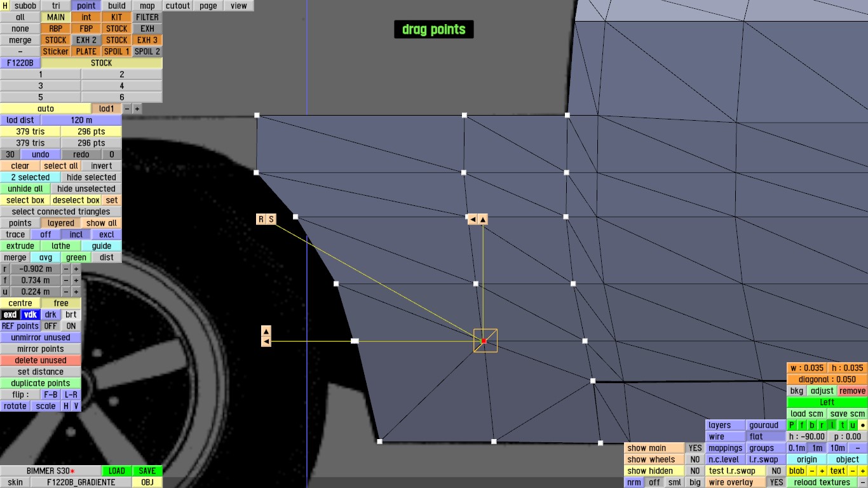Enable the vdk background option
Viewport: 868px width, 488px height.
pos(31,315)
